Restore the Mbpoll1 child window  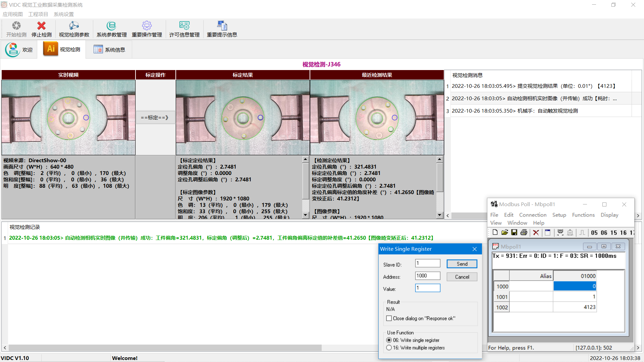point(604,246)
